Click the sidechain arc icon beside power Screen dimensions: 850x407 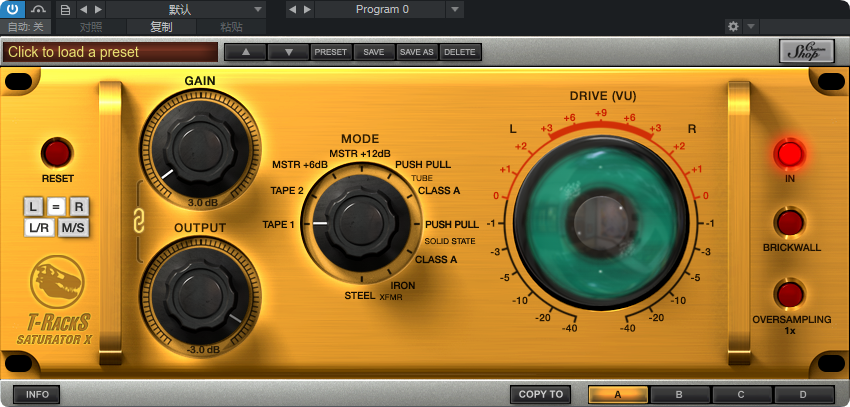tap(38, 9)
